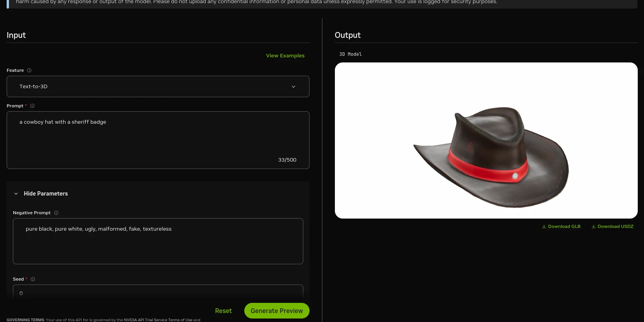Viewport: 644px width, 322px height.
Task: Open NVIDIA API Trial Service Terms link
Action: click(x=158, y=320)
